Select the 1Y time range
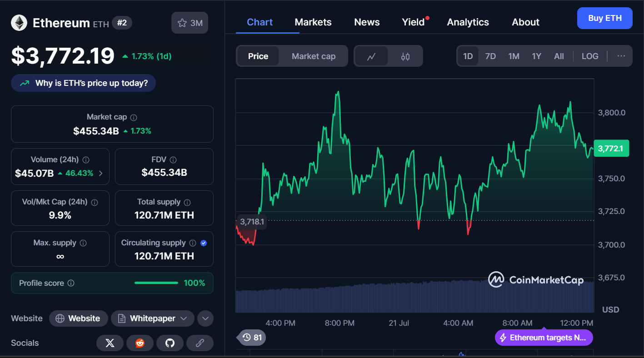 click(x=537, y=56)
